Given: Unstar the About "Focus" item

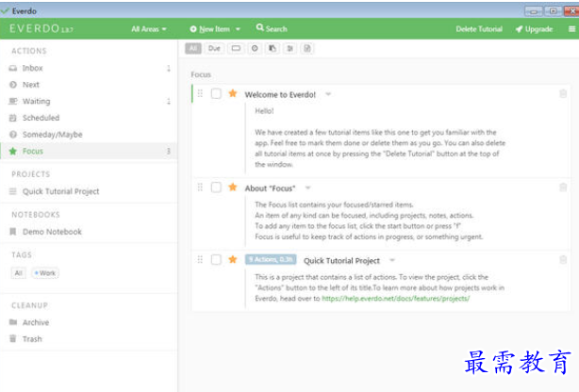Looking at the screenshot, I should 233,187.
